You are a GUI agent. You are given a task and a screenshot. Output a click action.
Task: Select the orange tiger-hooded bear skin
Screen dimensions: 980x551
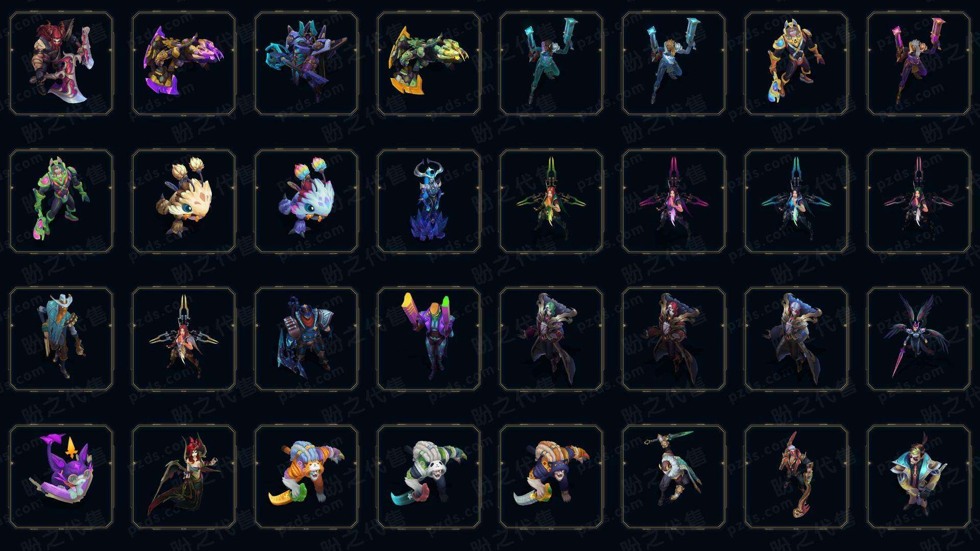(x=306, y=477)
